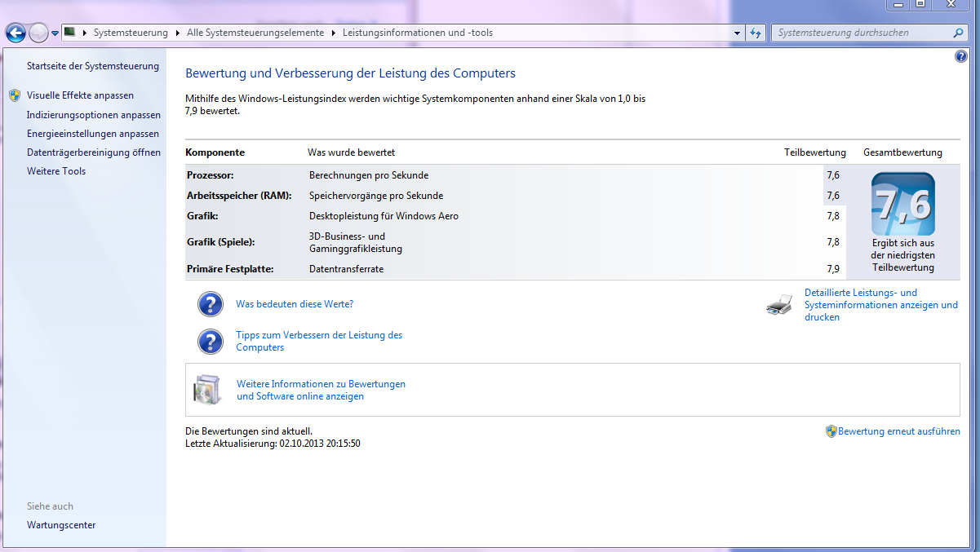Open Datenträgerbereinigung öffnen link
The image size is (980, 552).
coord(94,152)
